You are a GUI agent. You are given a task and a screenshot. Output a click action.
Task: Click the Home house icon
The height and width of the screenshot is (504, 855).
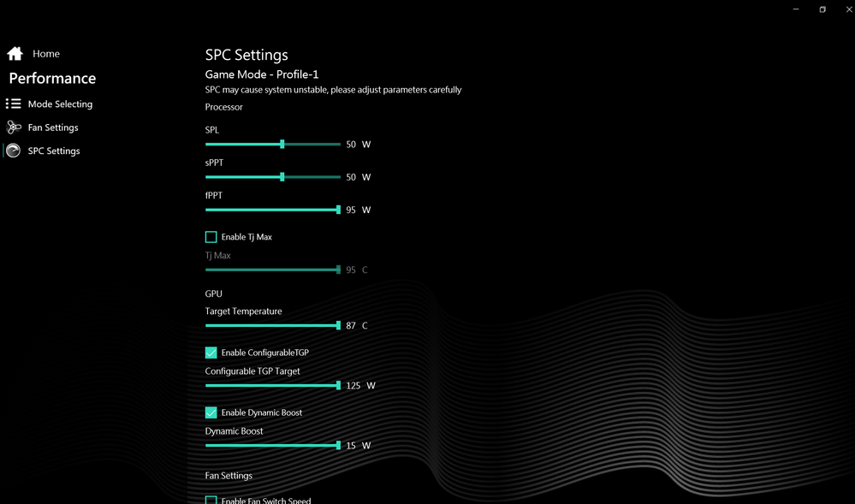[15, 54]
